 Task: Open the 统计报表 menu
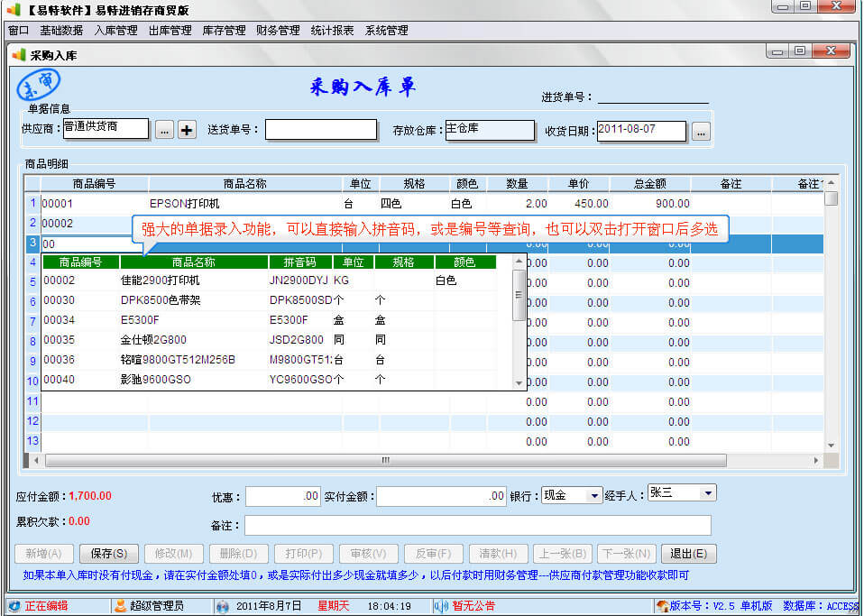coord(332,31)
